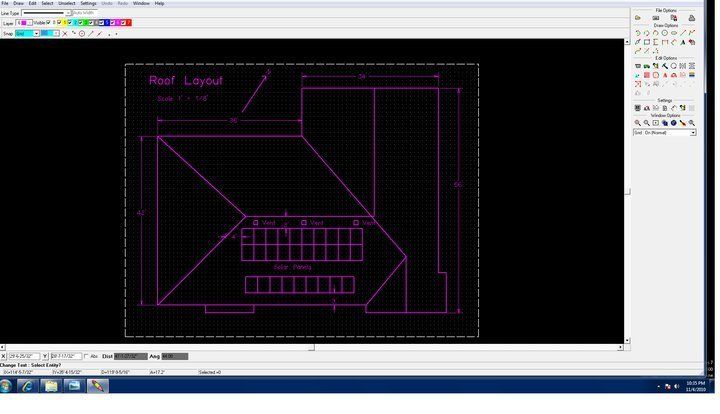This screenshot has width=720, height=414.
Task: Toggle visibility of gray layer checkbox
Action: point(91,22)
